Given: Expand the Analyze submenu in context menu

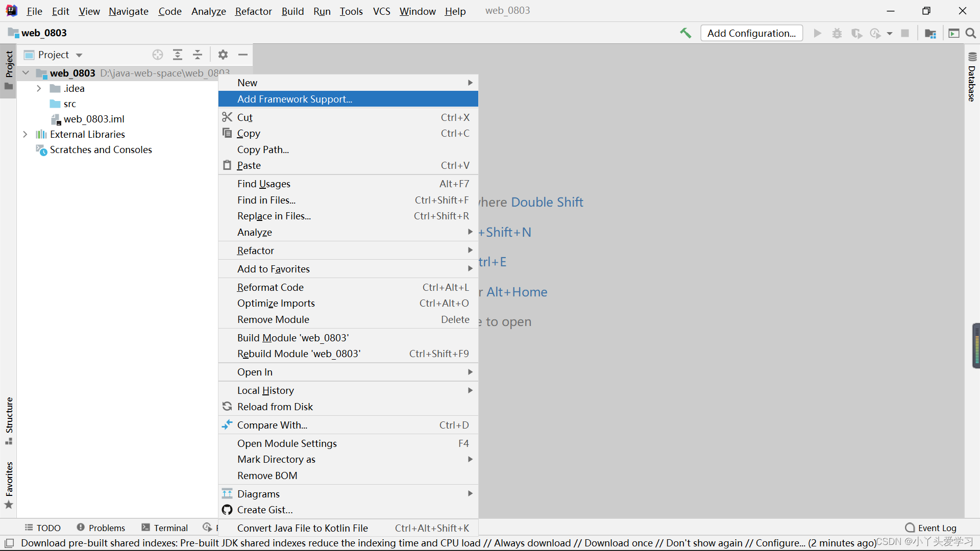Looking at the screenshot, I should tap(348, 232).
